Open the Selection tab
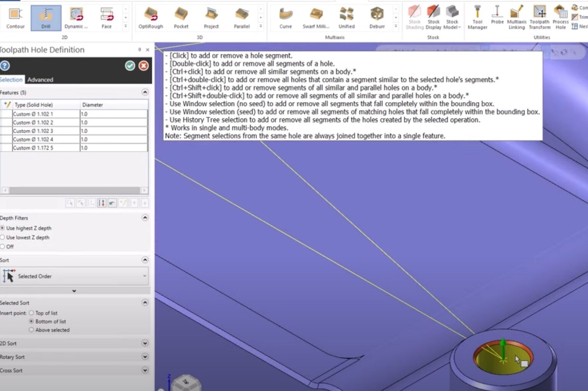 11,80
